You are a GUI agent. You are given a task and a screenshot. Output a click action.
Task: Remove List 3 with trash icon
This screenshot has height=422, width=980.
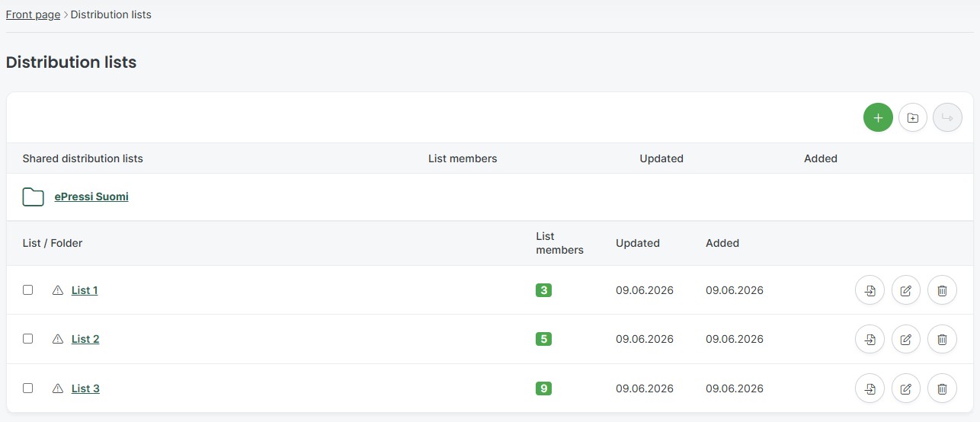point(942,388)
